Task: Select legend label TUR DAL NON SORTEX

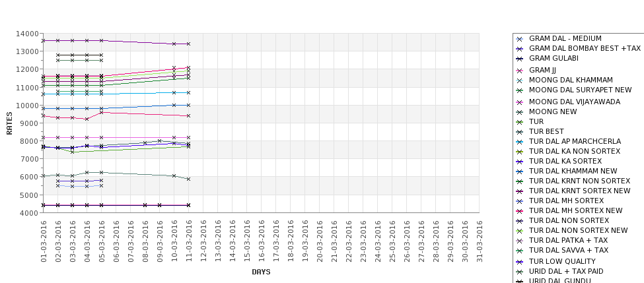Action: click(569, 220)
